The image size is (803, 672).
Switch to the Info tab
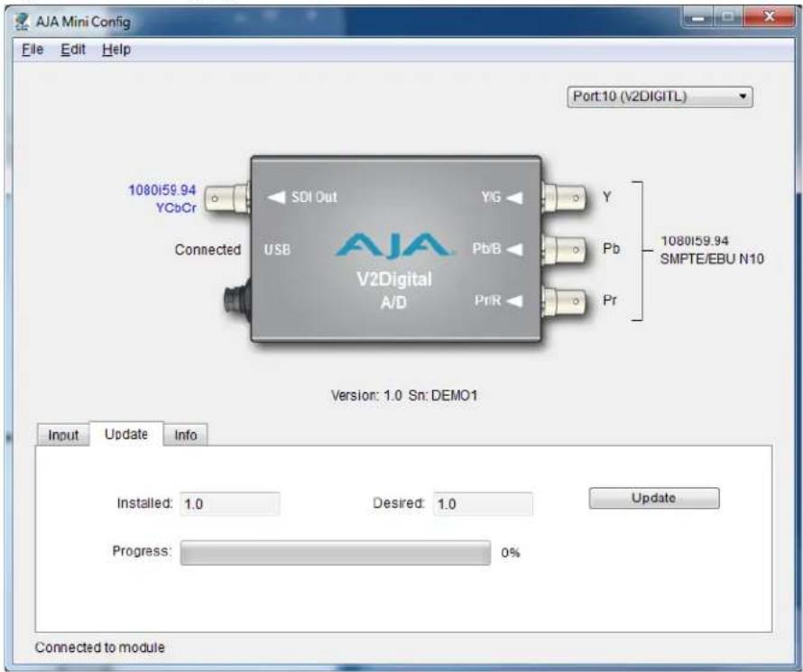point(185,435)
